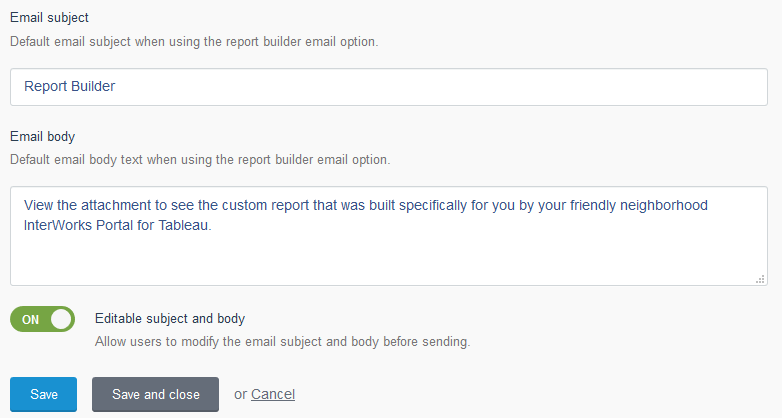
Task: Click inside the Email body text area
Action: (x=389, y=236)
